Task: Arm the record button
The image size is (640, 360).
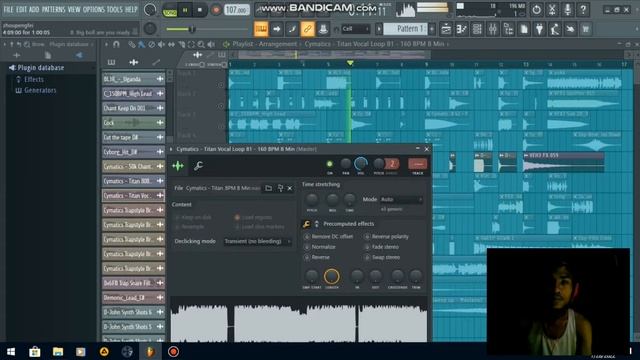Action: [216, 10]
